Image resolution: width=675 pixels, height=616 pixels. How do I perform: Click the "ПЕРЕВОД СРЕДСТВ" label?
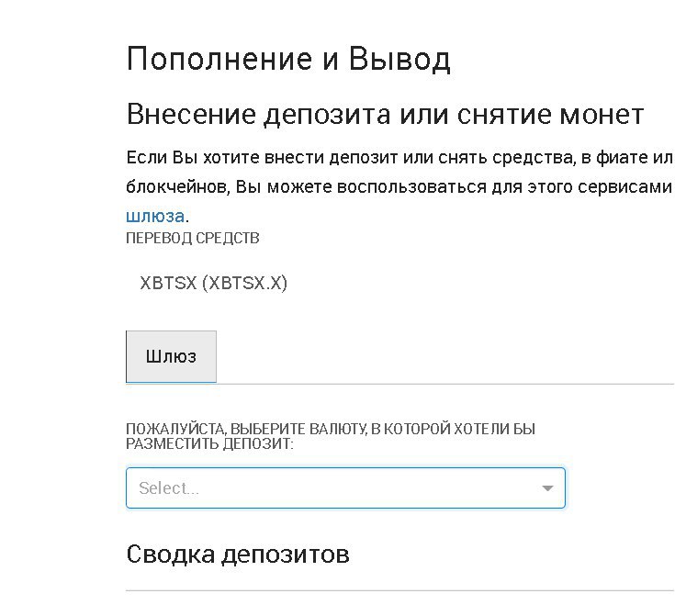pos(193,238)
